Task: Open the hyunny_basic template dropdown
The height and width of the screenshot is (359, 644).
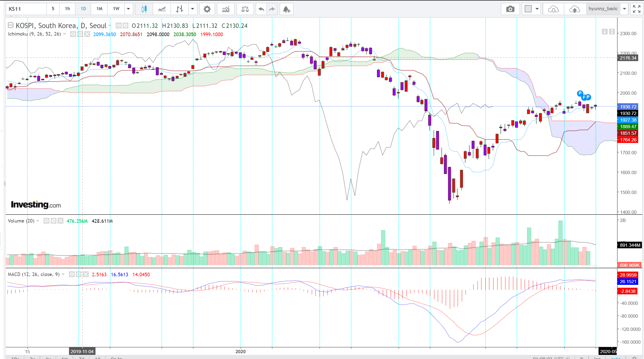Action: tap(624, 9)
